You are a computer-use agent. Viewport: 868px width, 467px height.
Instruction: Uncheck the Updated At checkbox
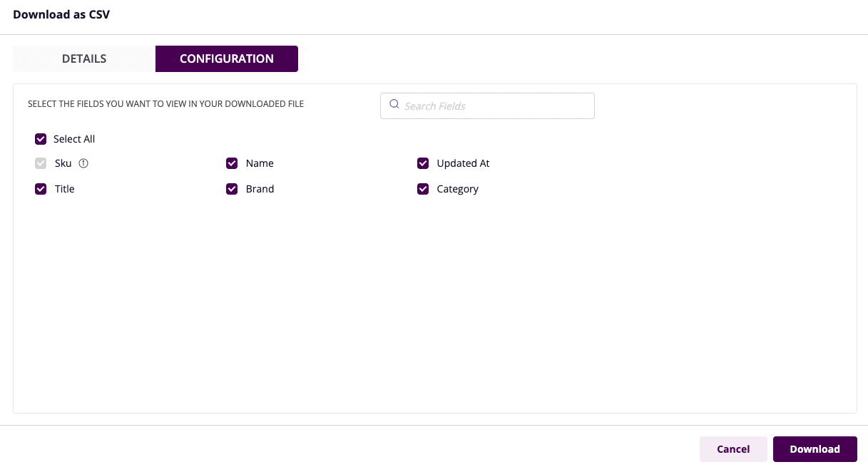(x=423, y=163)
